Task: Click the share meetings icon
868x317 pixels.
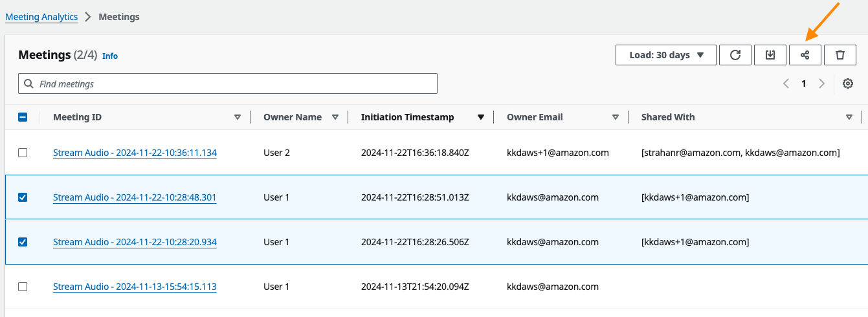Action: [x=805, y=55]
